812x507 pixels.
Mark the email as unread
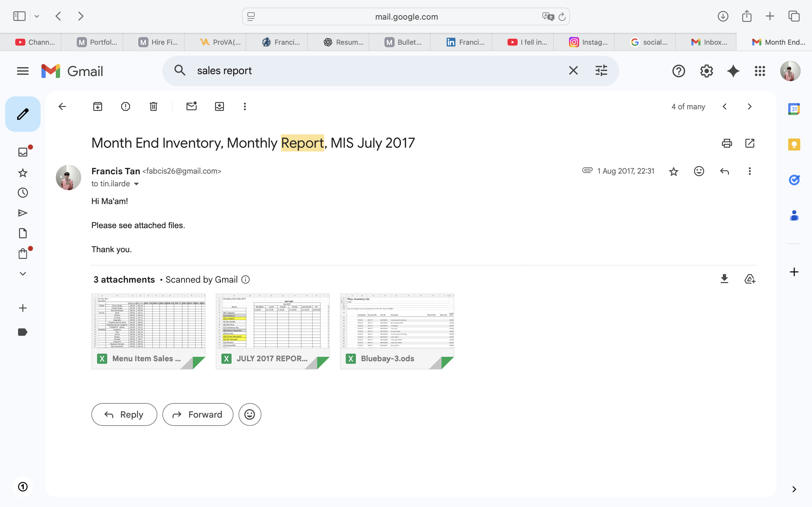191,107
